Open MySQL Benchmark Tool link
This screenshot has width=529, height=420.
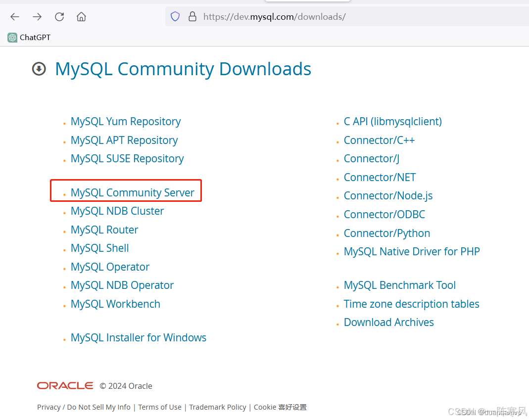[x=400, y=285]
